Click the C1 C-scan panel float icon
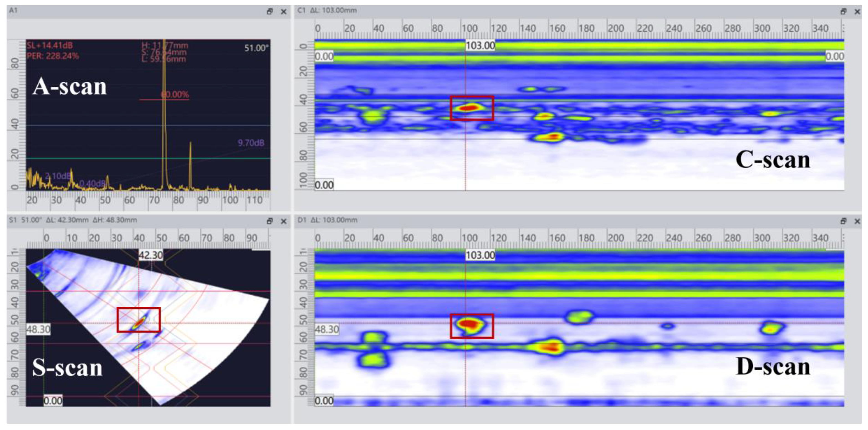 point(843,12)
